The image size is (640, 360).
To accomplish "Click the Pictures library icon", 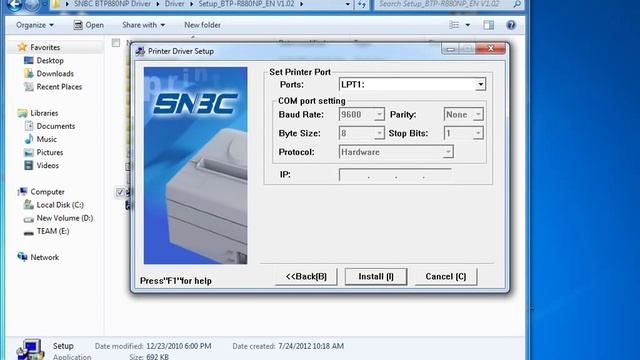I will coord(29,152).
